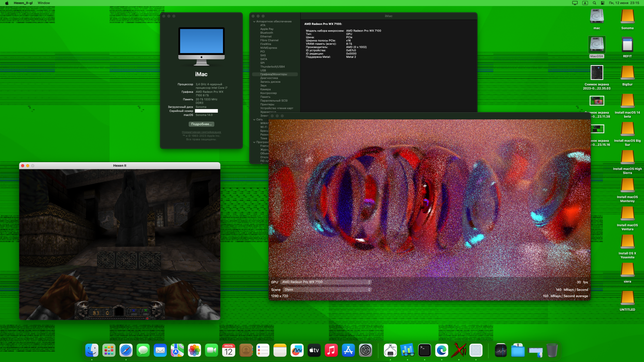
Task: Select Install macOS Ventura drive icon
Action: click(x=627, y=213)
